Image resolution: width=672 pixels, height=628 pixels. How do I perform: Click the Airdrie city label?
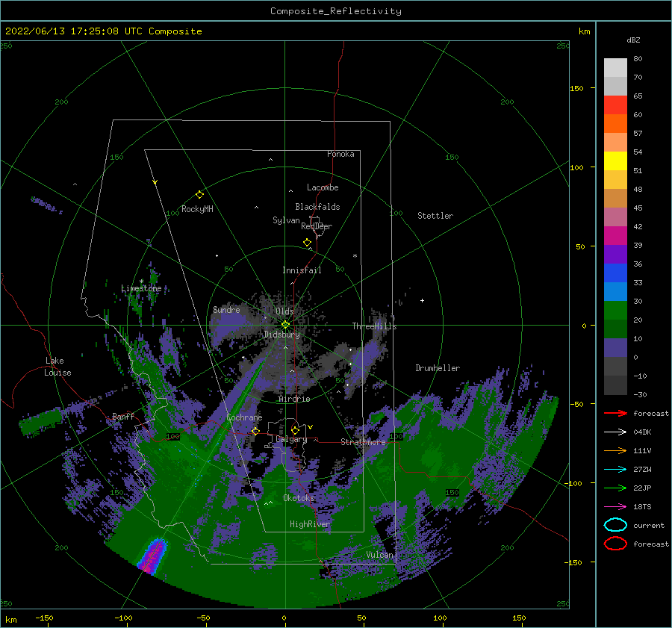tap(294, 399)
